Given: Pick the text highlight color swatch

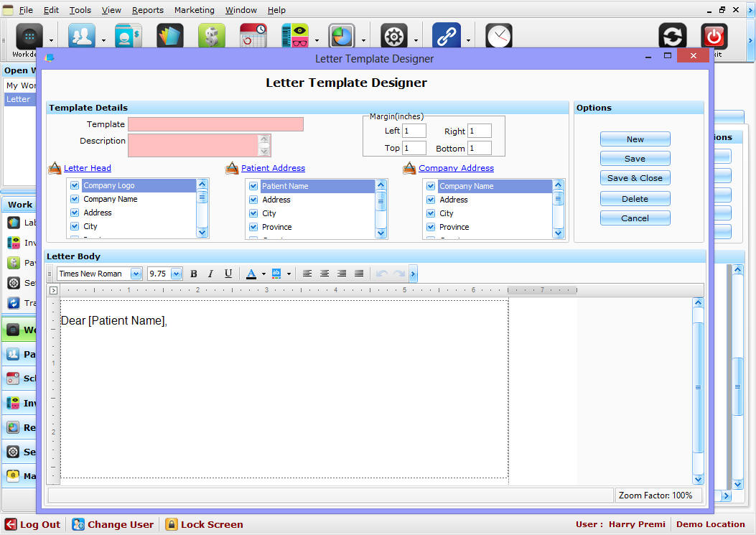Looking at the screenshot, I should (276, 274).
